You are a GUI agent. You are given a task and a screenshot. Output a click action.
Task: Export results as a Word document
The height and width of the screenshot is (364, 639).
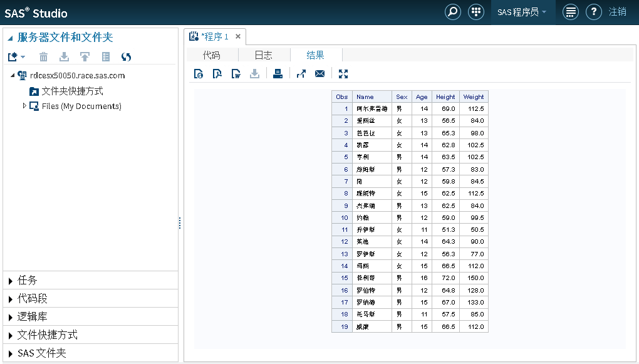point(235,73)
